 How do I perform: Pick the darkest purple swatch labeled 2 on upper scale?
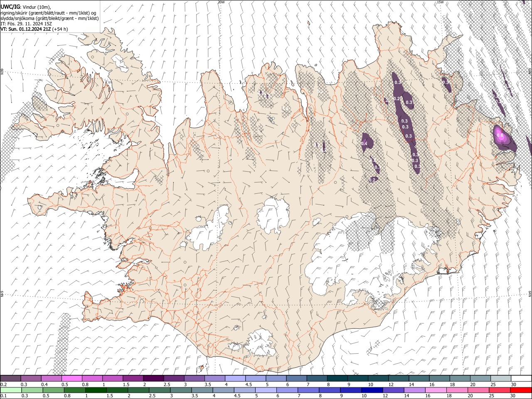[153, 379]
